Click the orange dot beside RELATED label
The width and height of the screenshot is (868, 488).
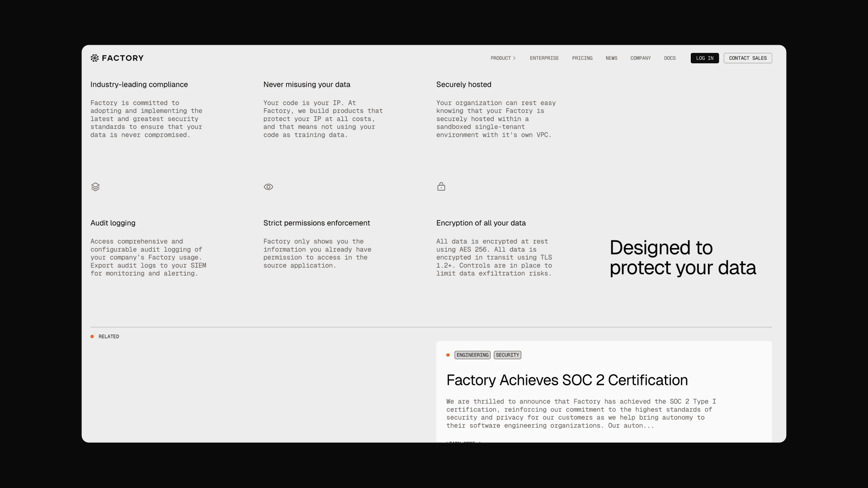(92, 337)
